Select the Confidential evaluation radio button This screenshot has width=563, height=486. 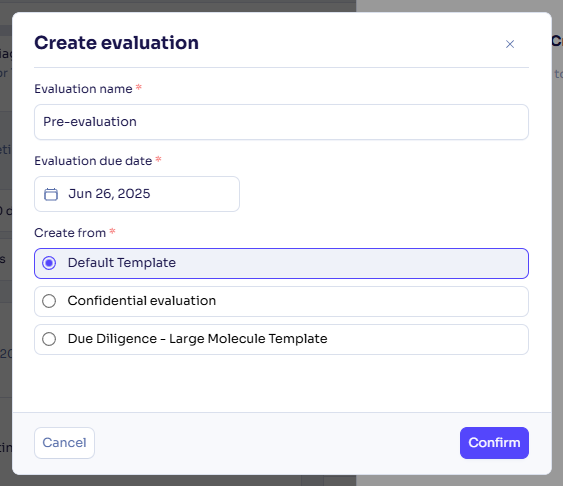49,301
